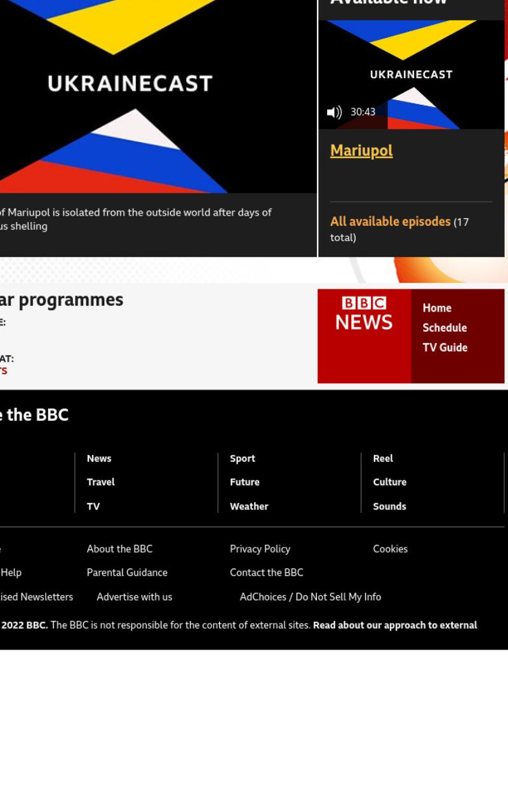Open TV Guide in BBC News panel
The width and height of the screenshot is (508, 812).
(445, 348)
